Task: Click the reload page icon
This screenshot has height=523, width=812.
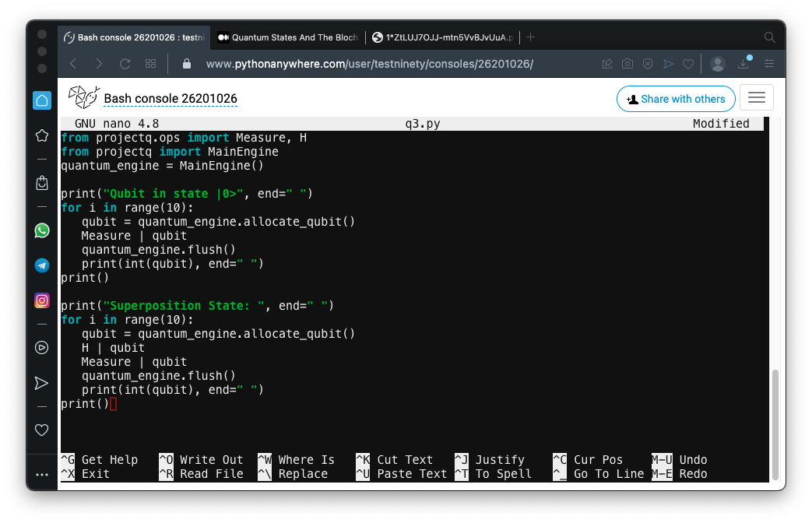Action: click(x=125, y=64)
